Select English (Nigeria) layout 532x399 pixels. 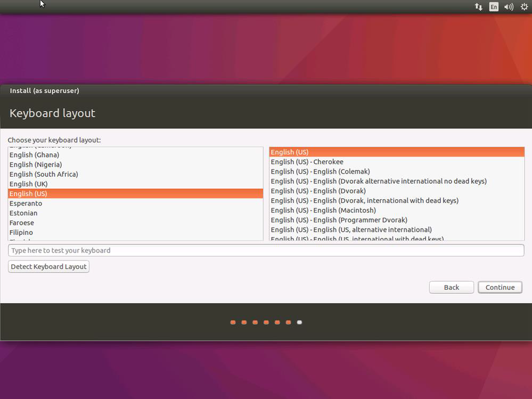pyautogui.click(x=36, y=165)
